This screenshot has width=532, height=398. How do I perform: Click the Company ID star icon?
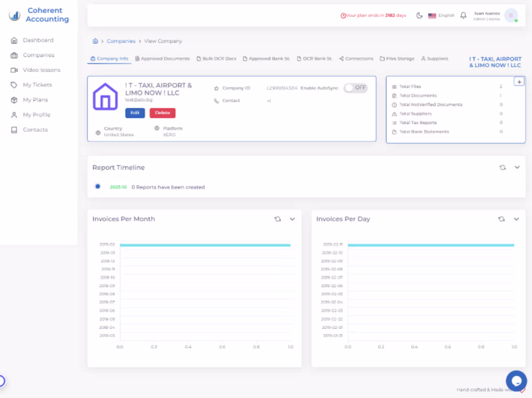point(216,88)
